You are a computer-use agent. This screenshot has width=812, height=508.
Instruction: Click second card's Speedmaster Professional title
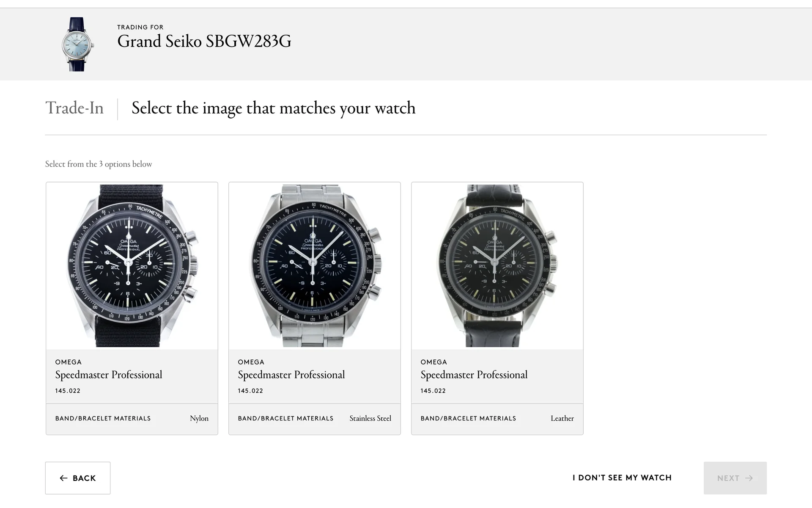tap(291, 375)
